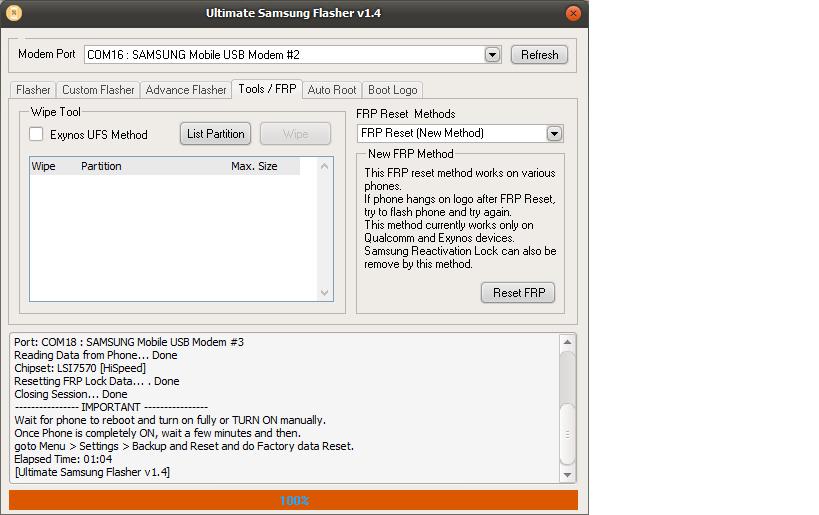Enable the Exynos UFS Method checkbox
Screen dimensions: 819x515
tap(36, 134)
